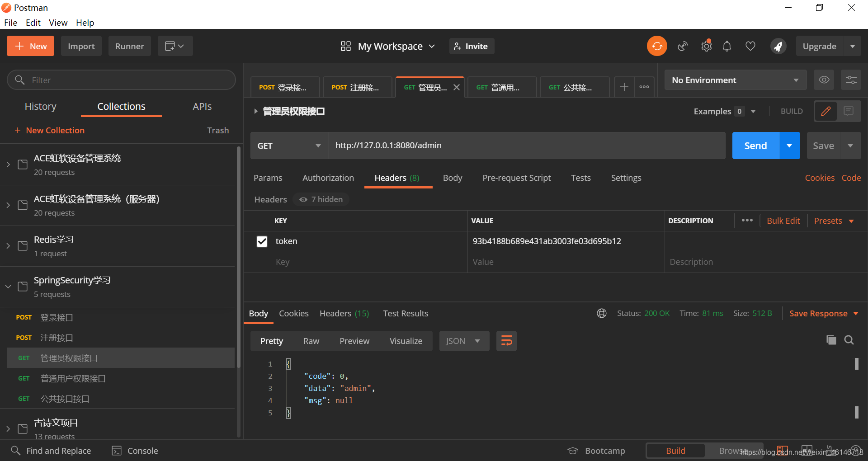Click the empty Key cell in headers

[x=369, y=262]
